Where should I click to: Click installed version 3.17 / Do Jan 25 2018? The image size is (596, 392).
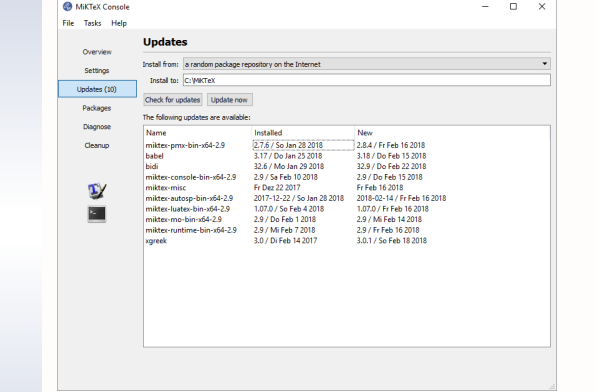288,156
